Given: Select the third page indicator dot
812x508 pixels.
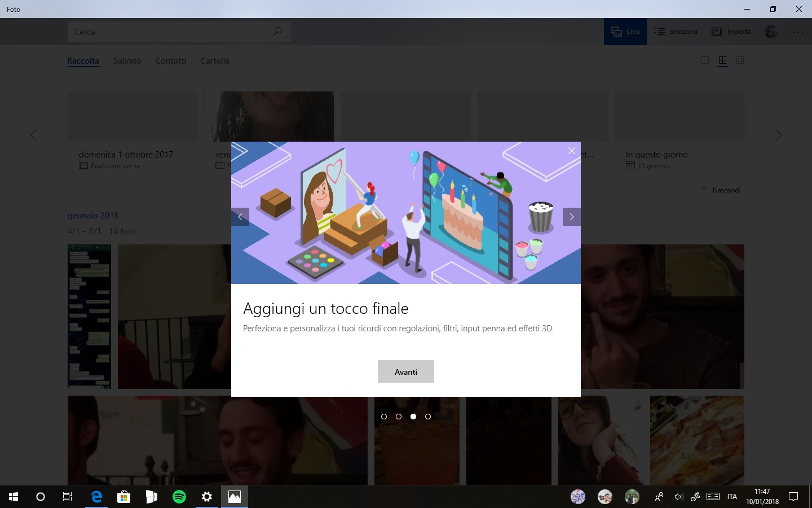Looking at the screenshot, I should tap(413, 417).
